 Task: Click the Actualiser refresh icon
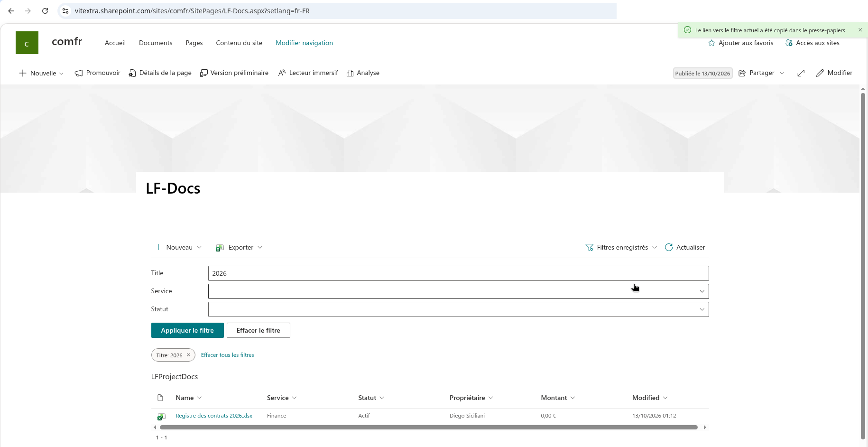pyautogui.click(x=669, y=247)
